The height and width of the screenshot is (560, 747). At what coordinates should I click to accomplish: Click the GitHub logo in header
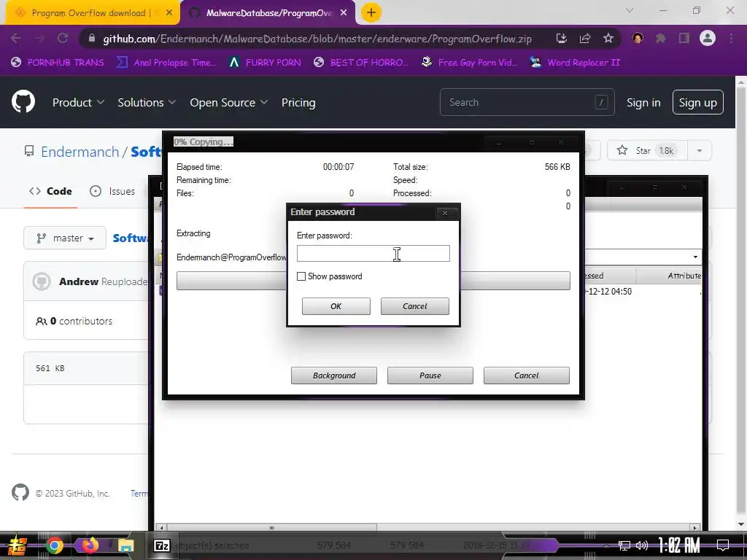[x=23, y=101]
